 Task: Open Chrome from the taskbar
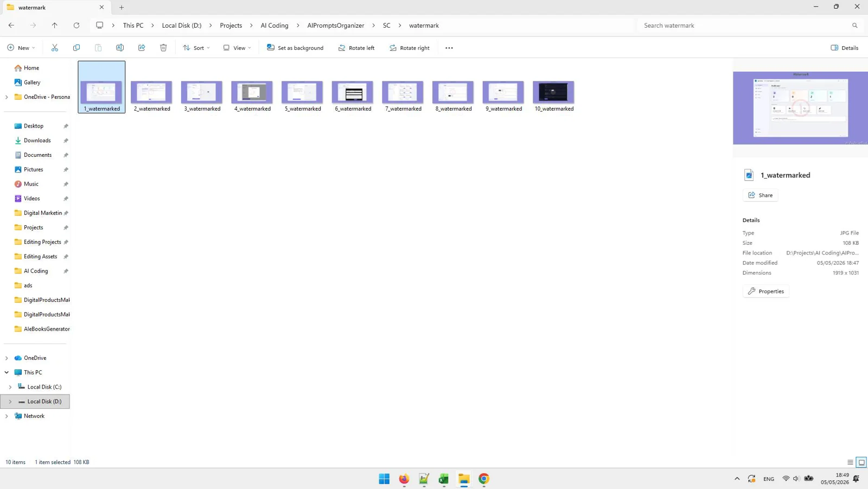[x=484, y=479]
